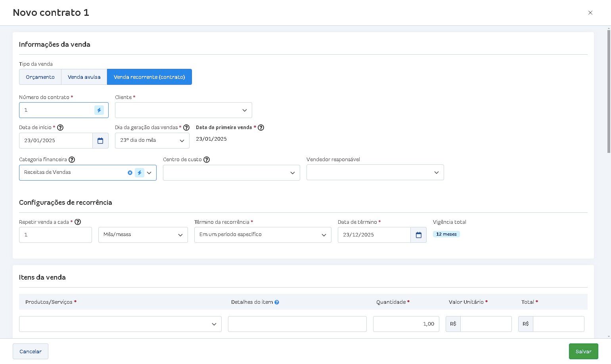Screen dimensions: 611x364
Task: Open the Término da recorrência dropdown
Action: [x=263, y=235]
